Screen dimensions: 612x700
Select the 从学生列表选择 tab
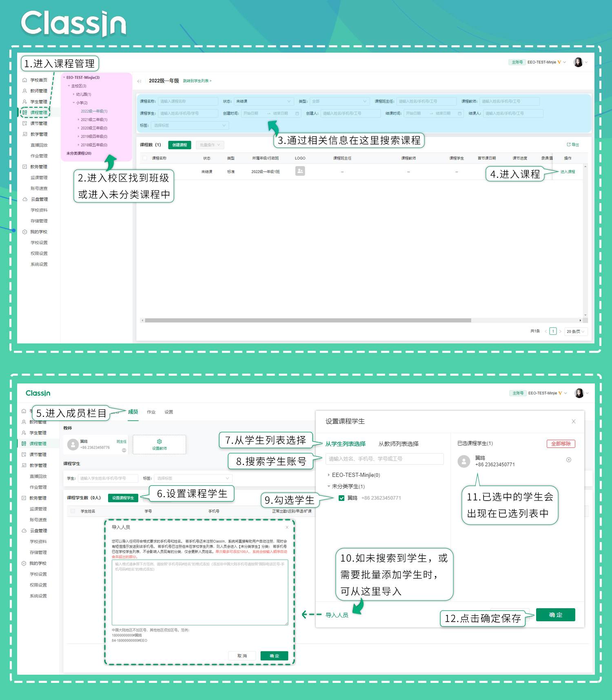click(346, 444)
